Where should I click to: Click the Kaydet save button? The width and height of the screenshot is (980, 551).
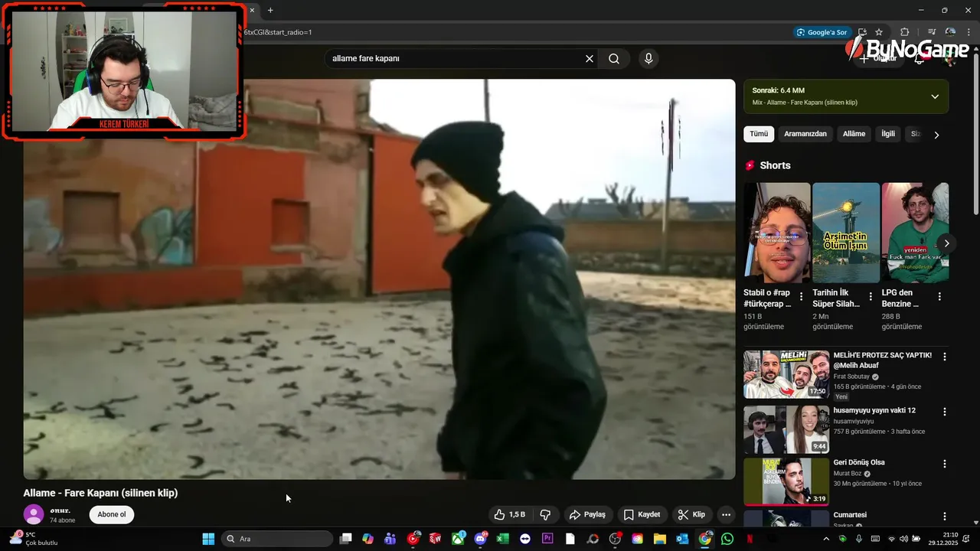tap(642, 514)
